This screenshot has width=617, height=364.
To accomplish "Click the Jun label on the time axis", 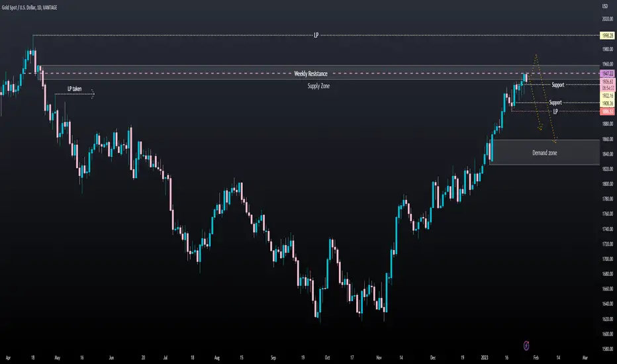I will (111, 357).
